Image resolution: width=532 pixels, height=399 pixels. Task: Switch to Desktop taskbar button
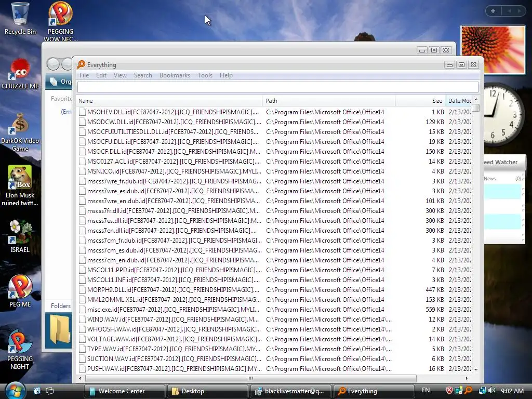coord(208,391)
